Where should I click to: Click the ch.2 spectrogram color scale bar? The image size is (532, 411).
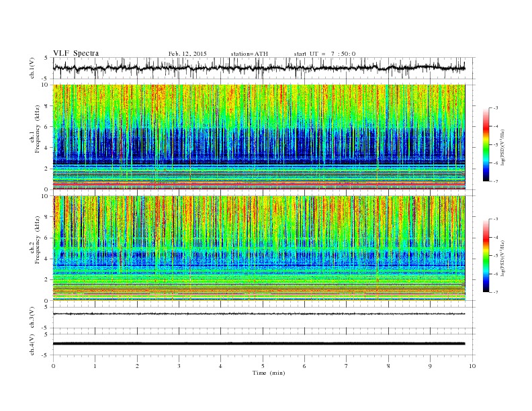tap(486, 256)
